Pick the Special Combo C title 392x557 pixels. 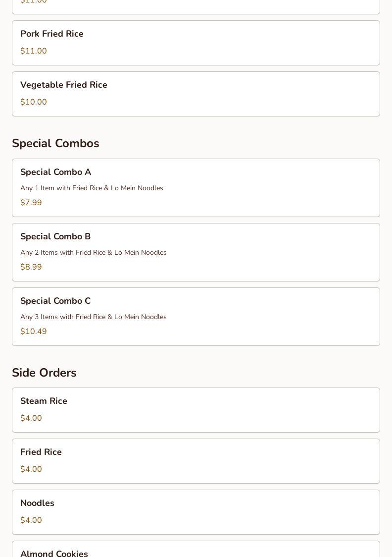[x=55, y=301]
